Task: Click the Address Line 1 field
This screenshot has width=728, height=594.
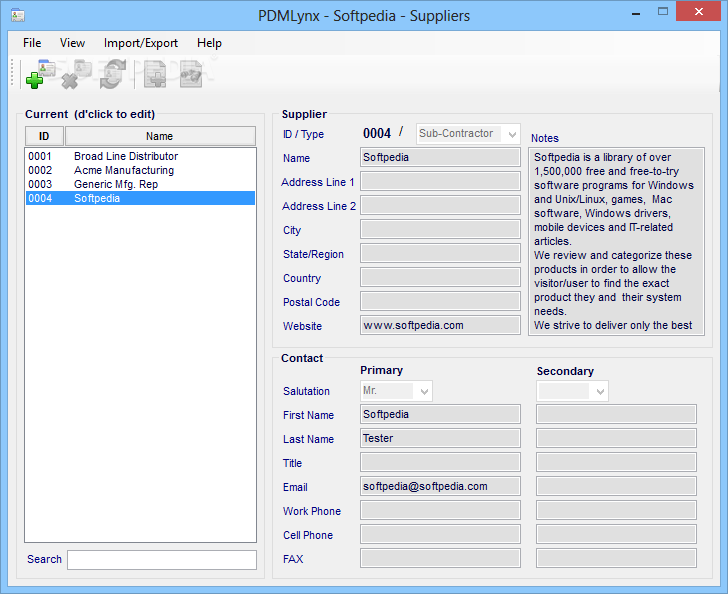Action: tap(440, 182)
